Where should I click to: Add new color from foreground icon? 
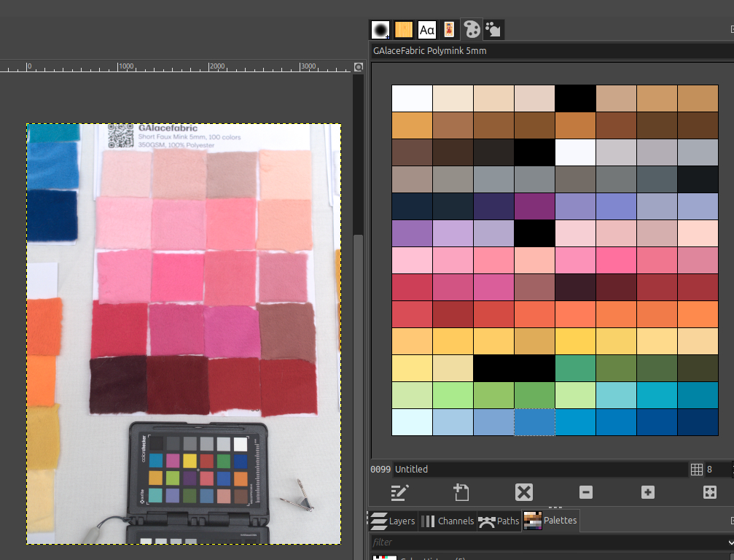point(461,492)
